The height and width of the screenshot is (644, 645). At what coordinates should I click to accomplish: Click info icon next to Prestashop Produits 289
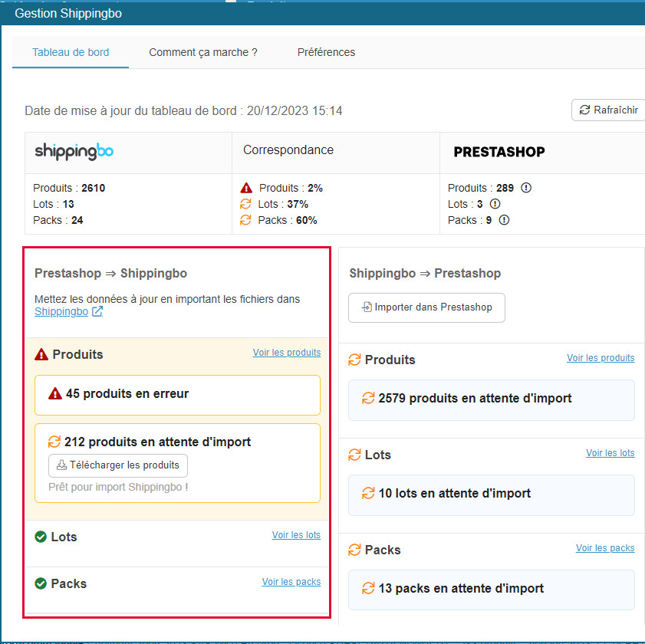[526, 188]
